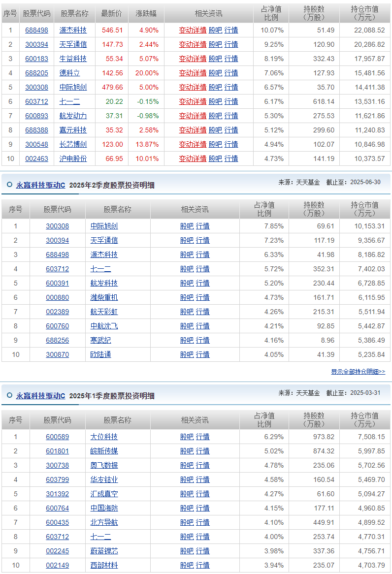Click 蔚蓝锂芯 stock name link
392x574 pixels.
tap(104, 551)
